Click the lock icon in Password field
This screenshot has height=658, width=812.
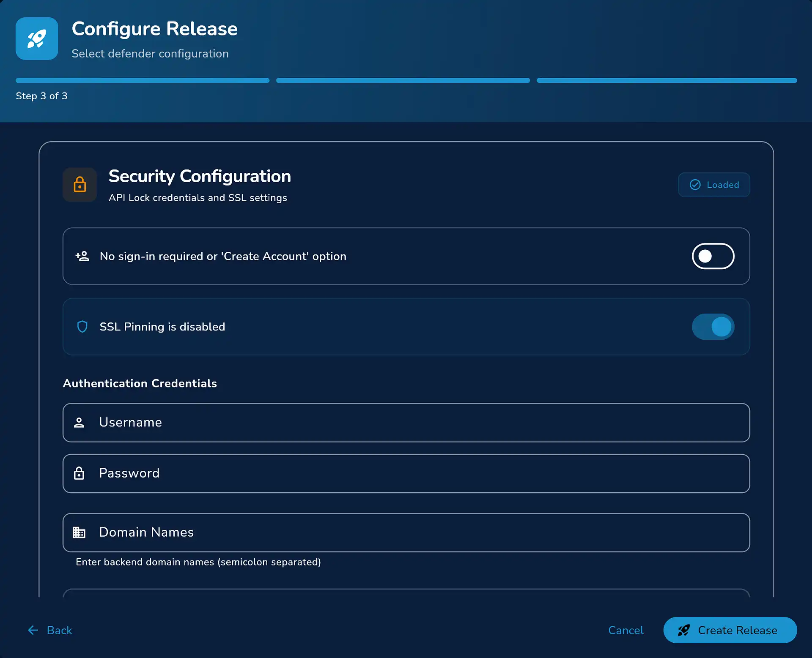click(79, 473)
